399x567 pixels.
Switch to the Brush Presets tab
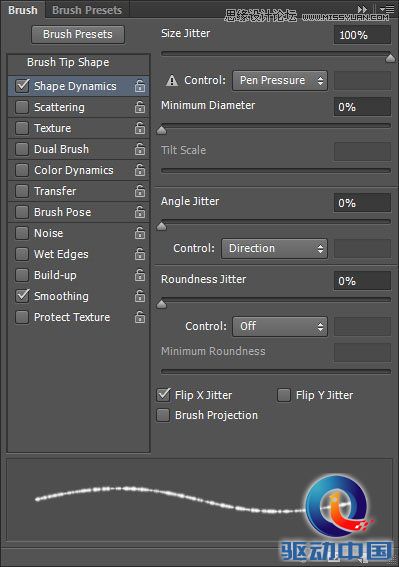pyautogui.click(x=87, y=10)
